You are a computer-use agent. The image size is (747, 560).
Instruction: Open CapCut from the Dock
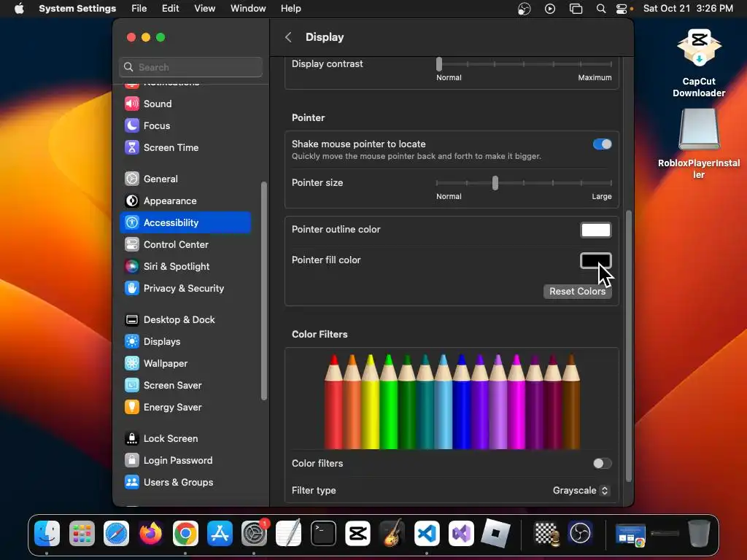pos(357,533)
